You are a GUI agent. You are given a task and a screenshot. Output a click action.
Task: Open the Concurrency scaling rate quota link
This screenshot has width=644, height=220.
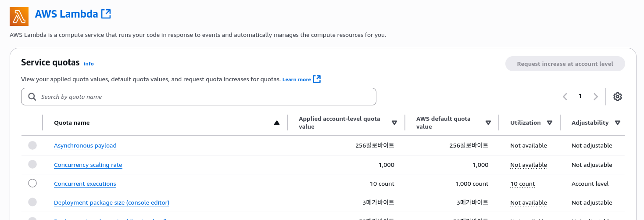[x=88, y=165]
